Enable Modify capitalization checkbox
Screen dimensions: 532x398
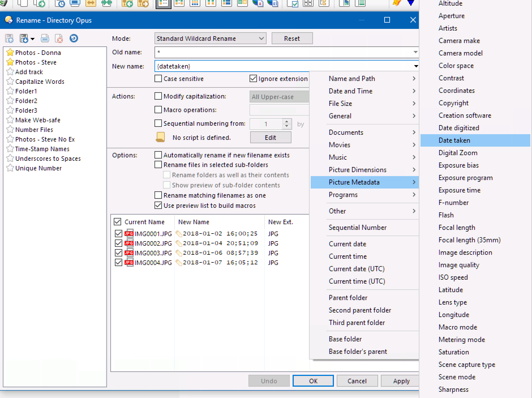158,96
